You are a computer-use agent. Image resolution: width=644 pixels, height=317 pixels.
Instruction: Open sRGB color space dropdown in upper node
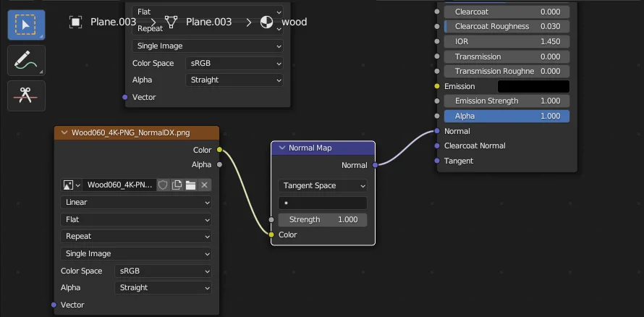[234, 63]
